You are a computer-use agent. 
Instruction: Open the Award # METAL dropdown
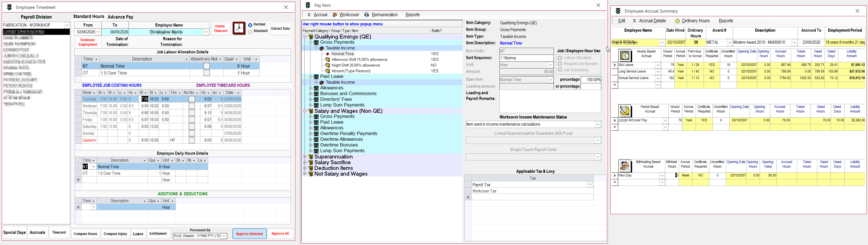click(x=730, y=43)
